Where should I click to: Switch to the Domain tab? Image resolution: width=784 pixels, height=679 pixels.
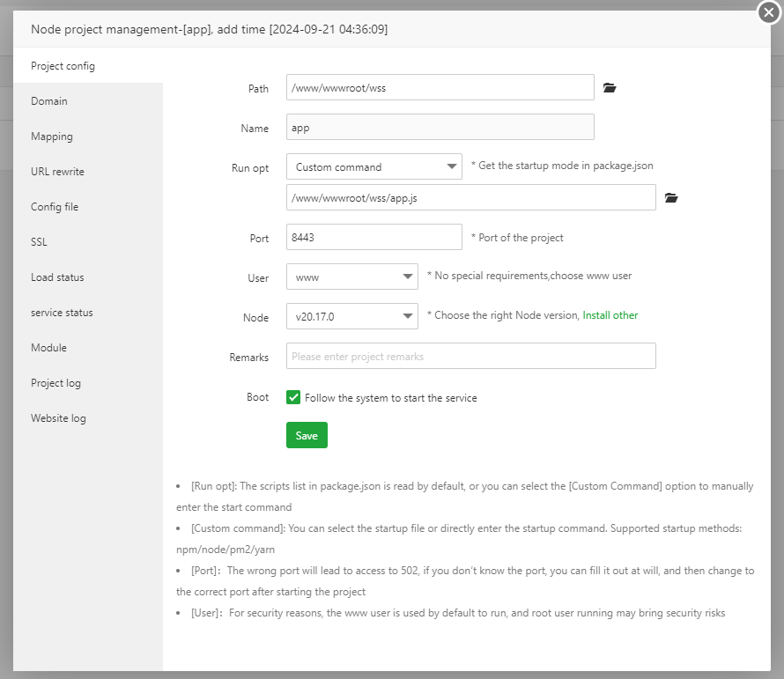click(49, 101)
